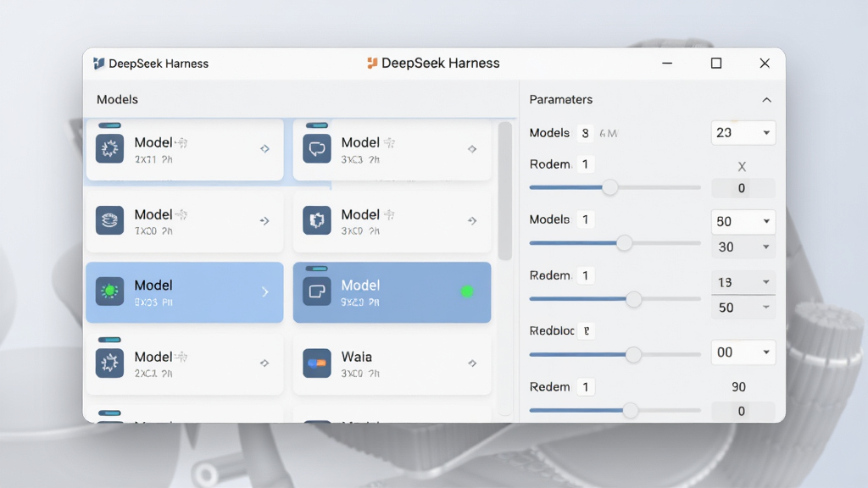Click the Models panel header text
The width and height of the screenshot is (868, 488).
(117, 100)
